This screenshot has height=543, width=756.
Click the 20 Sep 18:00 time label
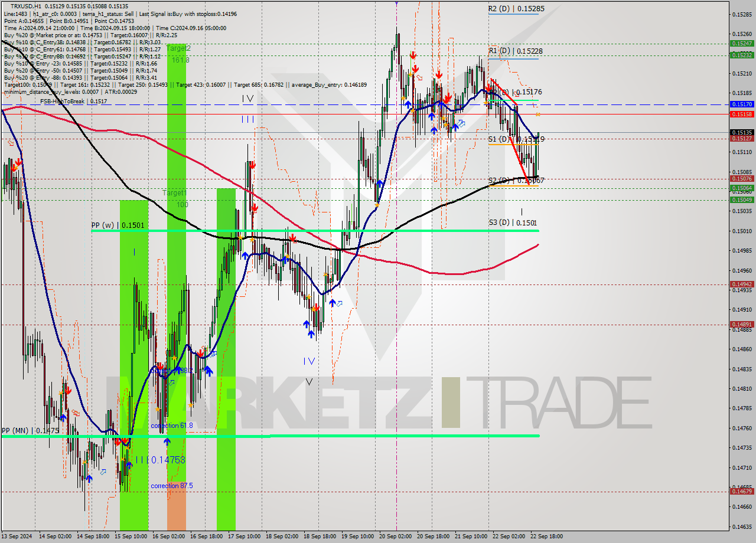coord(433,537)
